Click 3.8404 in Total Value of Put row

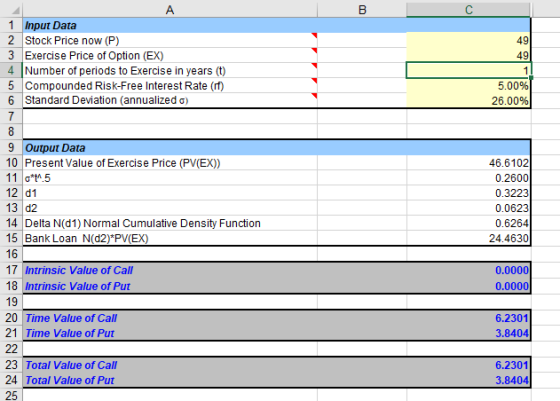pos(469,380)
